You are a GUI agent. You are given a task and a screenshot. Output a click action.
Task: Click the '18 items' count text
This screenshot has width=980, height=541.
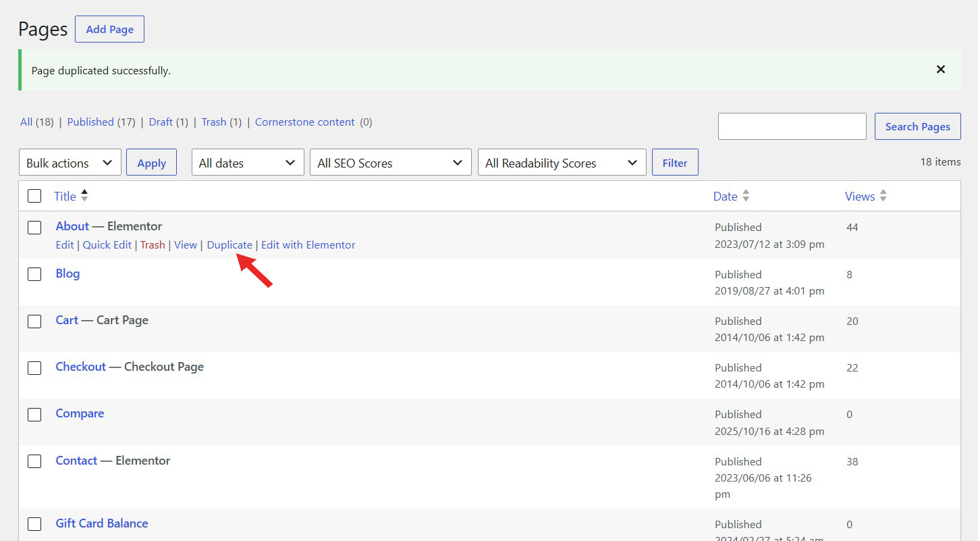940,162
